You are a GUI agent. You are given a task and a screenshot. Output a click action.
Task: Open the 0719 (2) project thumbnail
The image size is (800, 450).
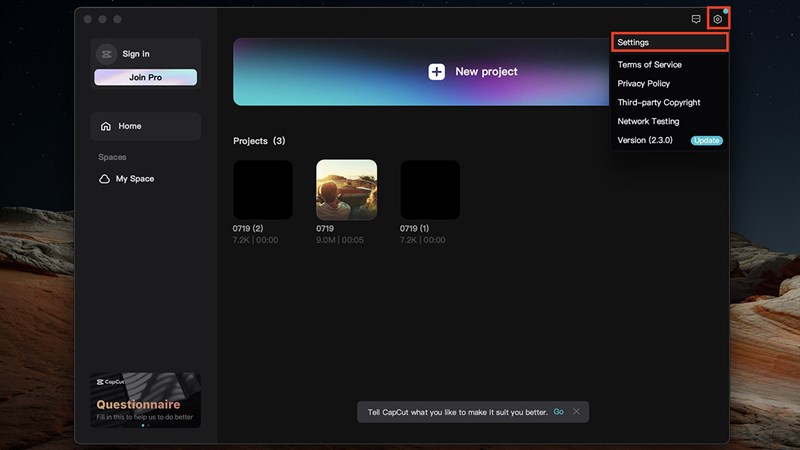pyautogui.click(x=263, y=190)
